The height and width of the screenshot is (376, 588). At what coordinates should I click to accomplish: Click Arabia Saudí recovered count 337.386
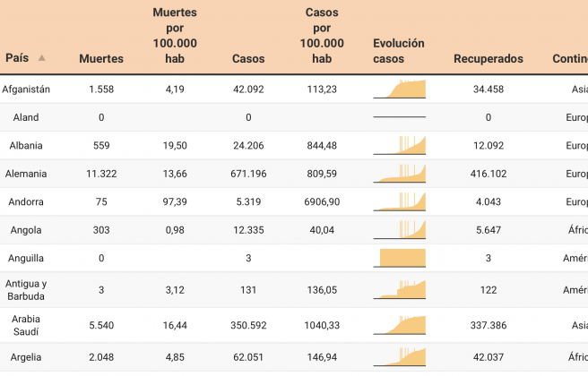click(x=488, y=325)
